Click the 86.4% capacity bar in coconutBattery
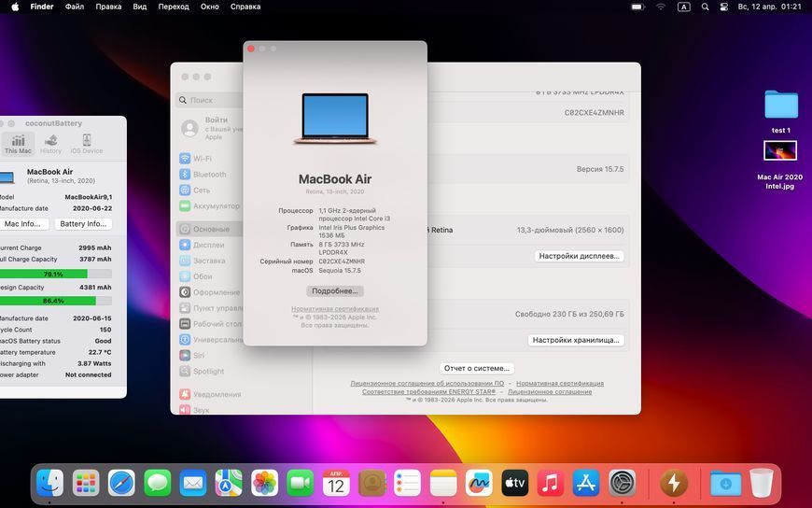 [55, 301]
